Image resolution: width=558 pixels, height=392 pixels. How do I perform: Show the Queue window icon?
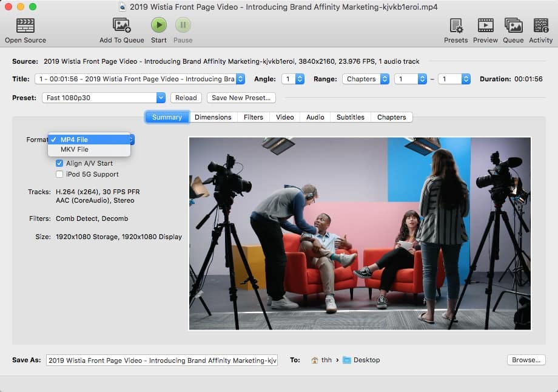(513, 25)
